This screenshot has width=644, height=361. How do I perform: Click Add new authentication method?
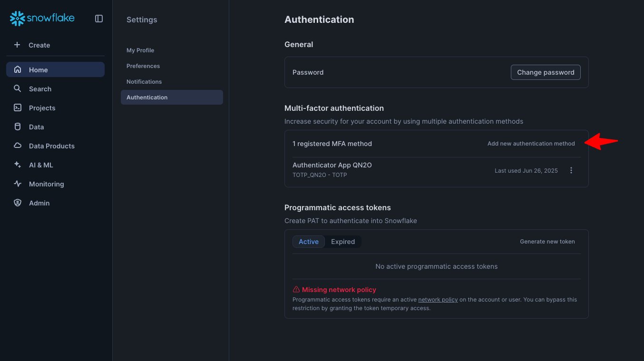click(x=531, y=144)
